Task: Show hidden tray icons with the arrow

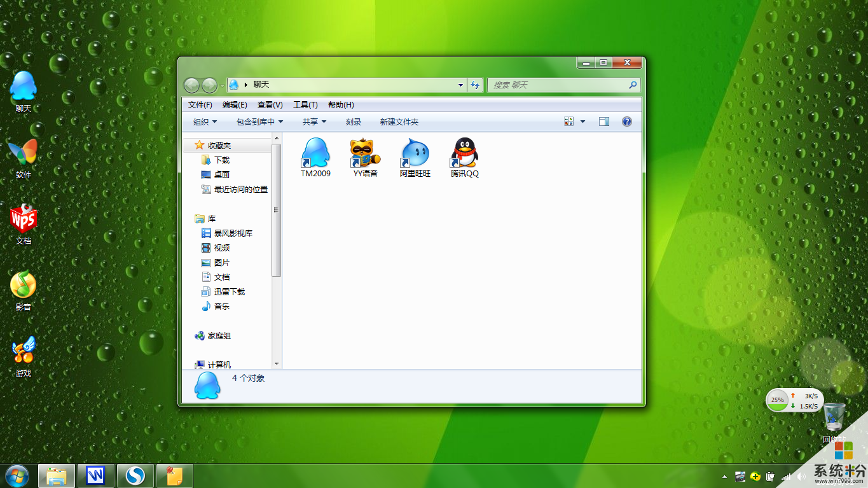Action: pyautogui.click(x=725, y=476)
